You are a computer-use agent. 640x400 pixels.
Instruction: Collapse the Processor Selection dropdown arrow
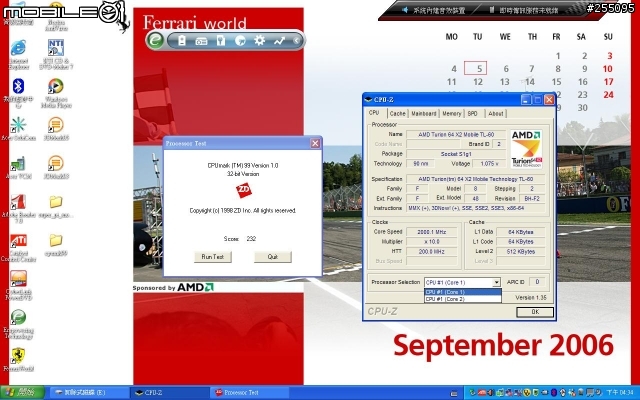click(496, 282)
